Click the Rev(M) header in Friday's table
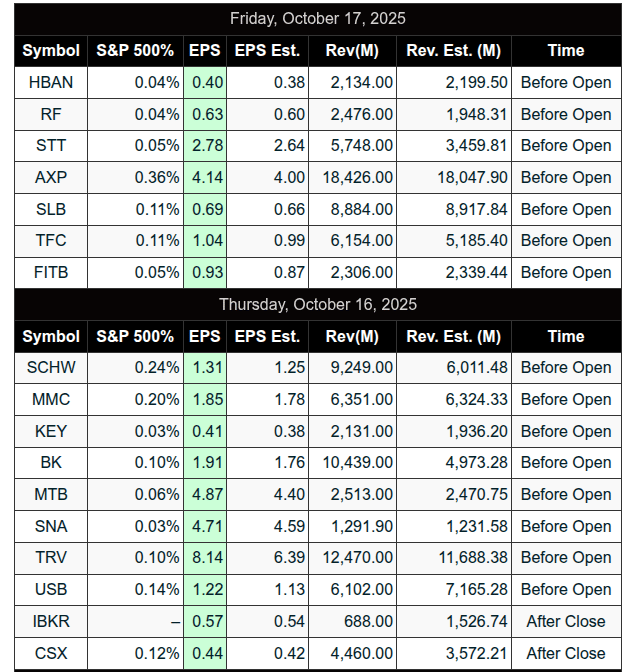 click(x=352, y=50)
